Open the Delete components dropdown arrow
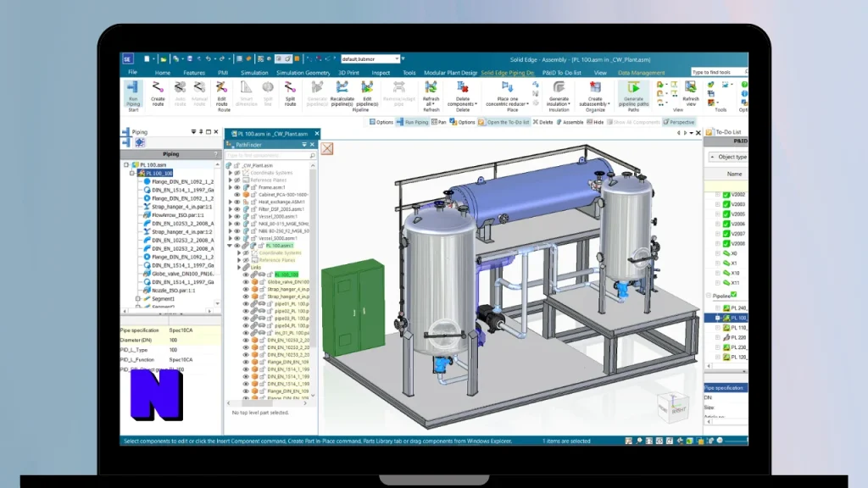The height and width of the screenshot is (488, 868). click(476, 104)
